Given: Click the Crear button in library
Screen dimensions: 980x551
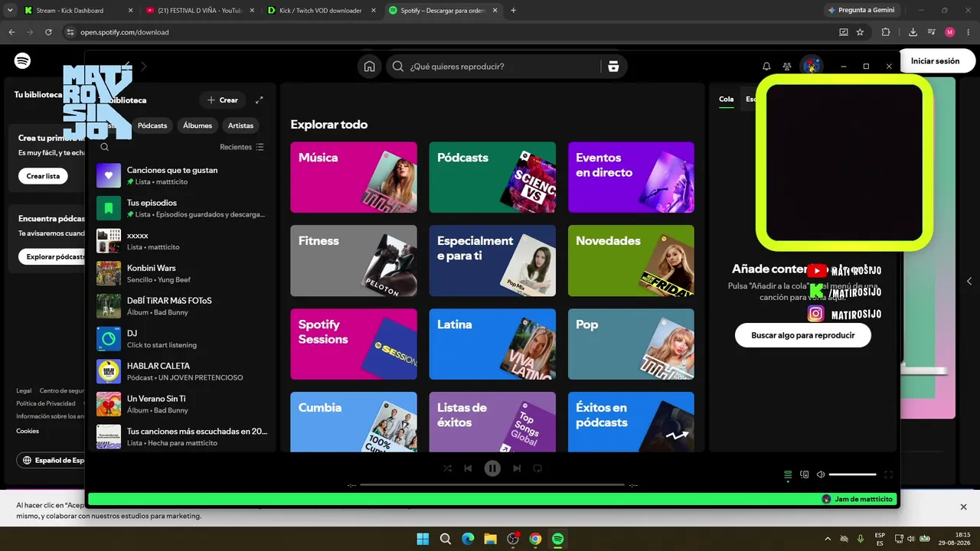Looking at the screenshot, I should click(223, 100).
